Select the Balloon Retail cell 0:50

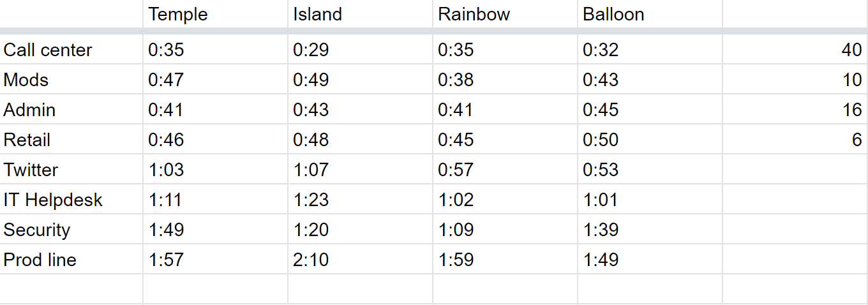pyautogui.click(x=650, y=140)
